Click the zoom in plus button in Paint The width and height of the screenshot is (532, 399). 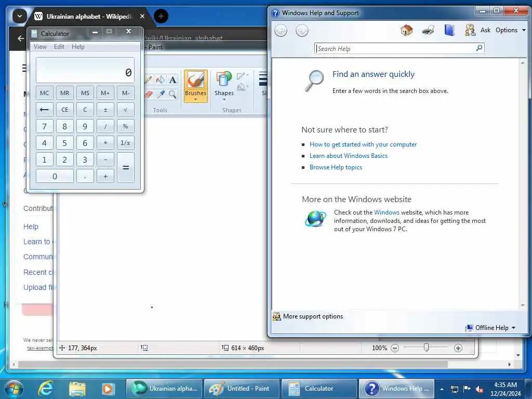(x=458, y=348)
